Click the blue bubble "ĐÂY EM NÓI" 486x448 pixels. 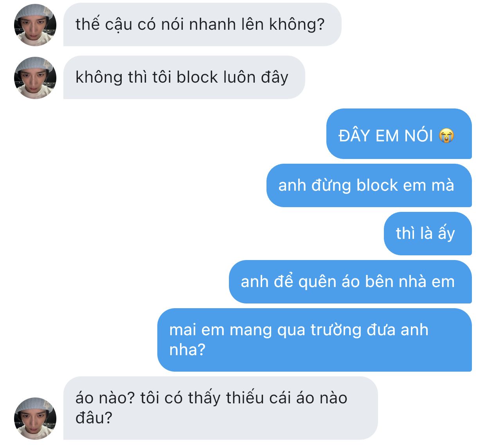pos(399,134)
